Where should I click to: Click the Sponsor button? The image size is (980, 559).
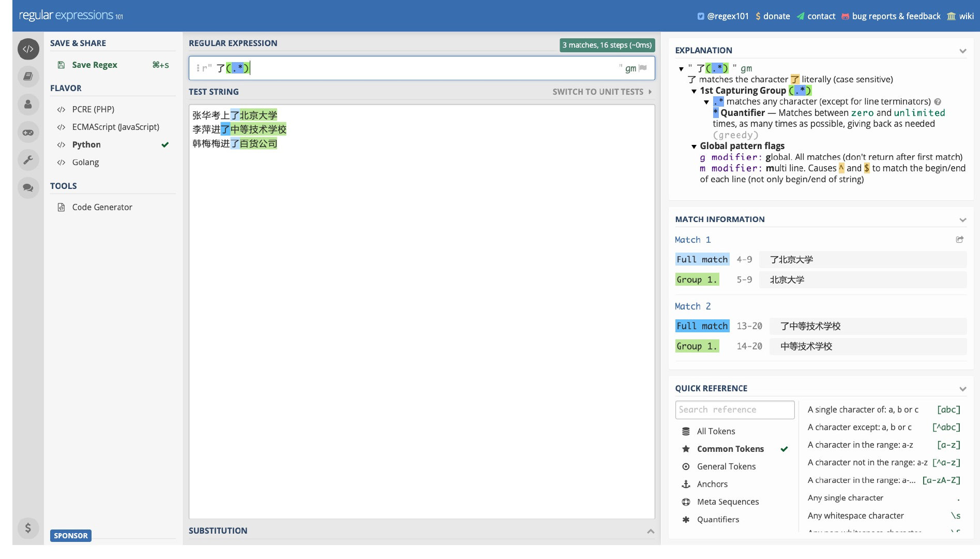click(71, 536)
